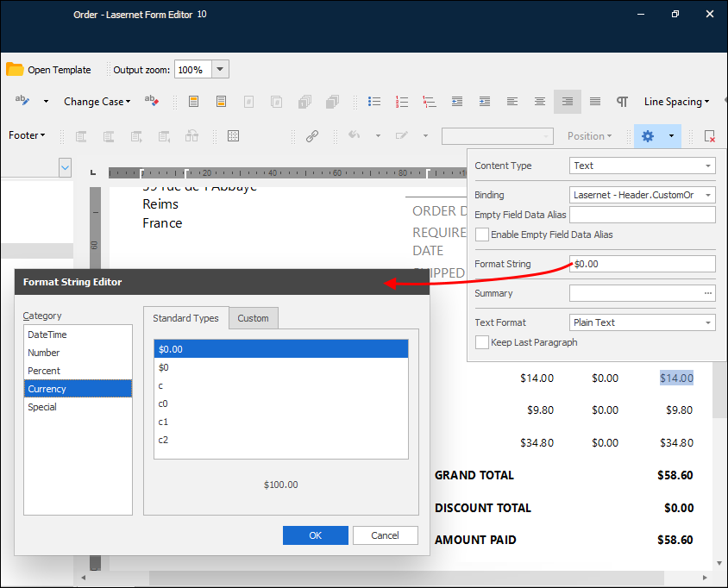Select the Number category
This screenshot has width=728, height=588.
click(x=78, y=353)
